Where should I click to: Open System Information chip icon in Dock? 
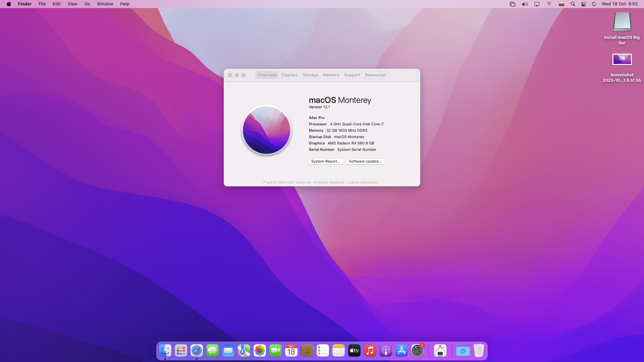[x=440, y=351]
